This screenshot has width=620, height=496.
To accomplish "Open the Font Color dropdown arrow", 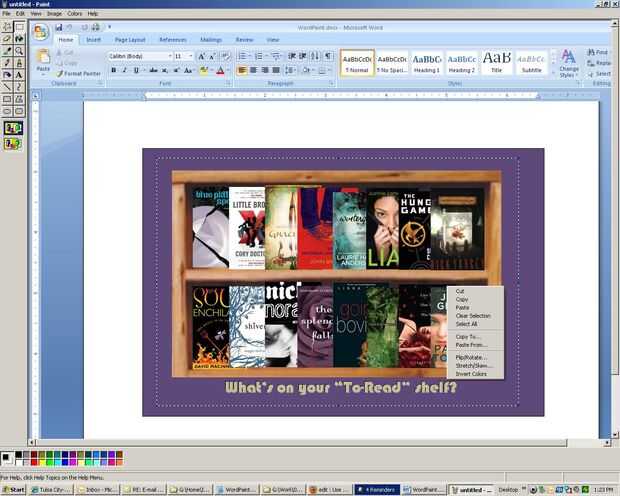I will 227,70.
